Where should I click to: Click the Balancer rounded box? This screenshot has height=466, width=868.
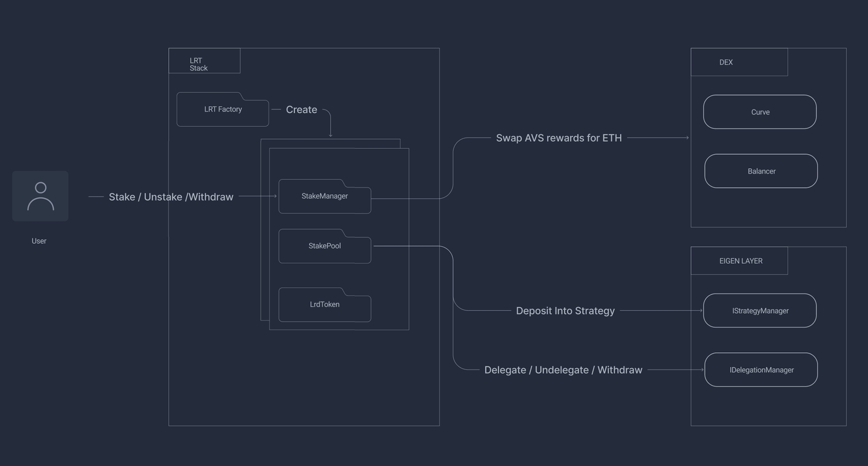(761, 171)
